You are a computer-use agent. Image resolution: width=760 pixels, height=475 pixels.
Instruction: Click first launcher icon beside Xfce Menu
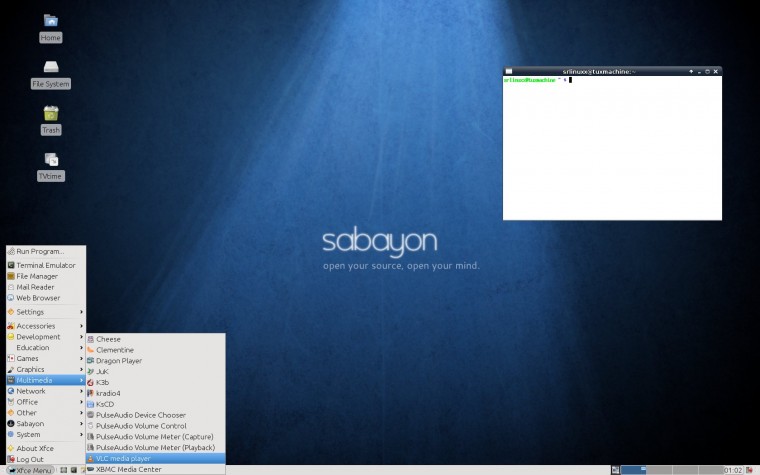pyautogui.click(x=63, y=470)
